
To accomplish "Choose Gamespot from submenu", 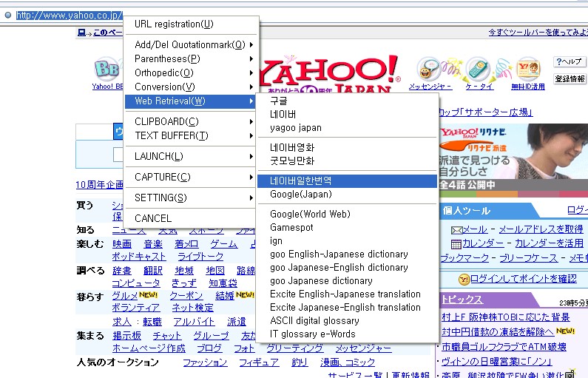I will [x=347, y=228].
